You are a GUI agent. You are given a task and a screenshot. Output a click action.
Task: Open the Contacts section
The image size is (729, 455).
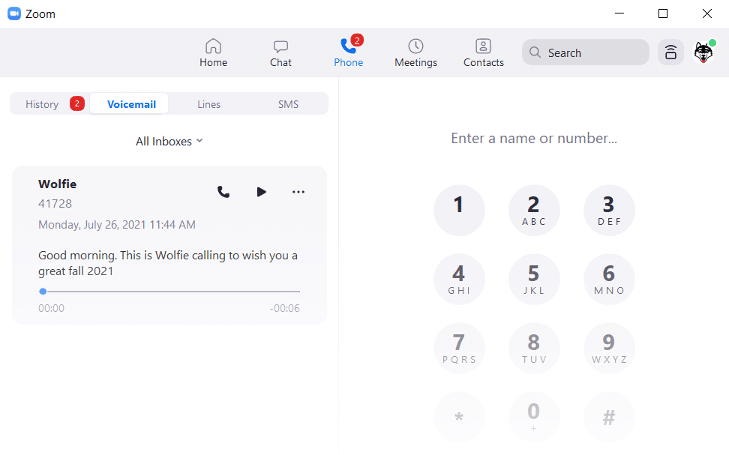(483, 53)
